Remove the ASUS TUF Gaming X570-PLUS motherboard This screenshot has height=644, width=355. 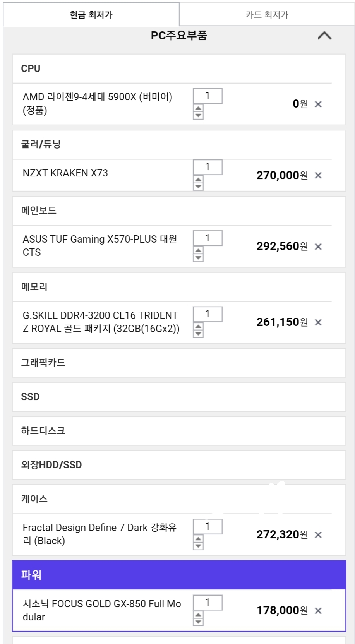pos(318,247)
